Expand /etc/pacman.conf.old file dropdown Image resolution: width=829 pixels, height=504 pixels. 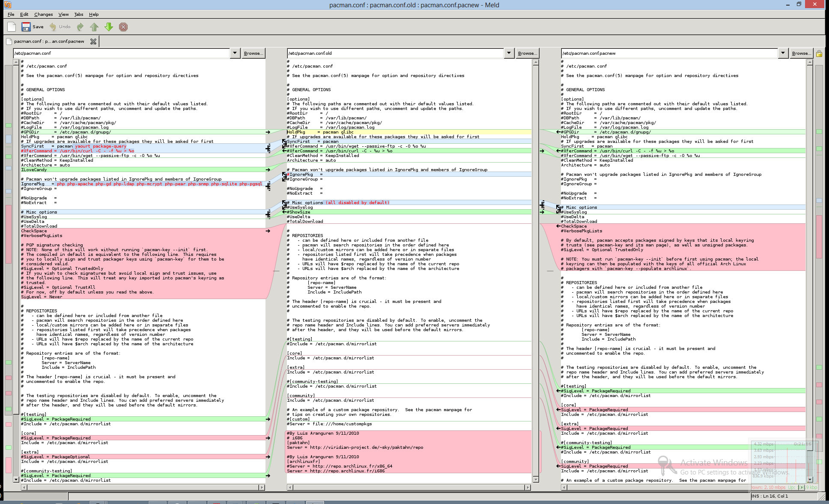pos(509,53)
